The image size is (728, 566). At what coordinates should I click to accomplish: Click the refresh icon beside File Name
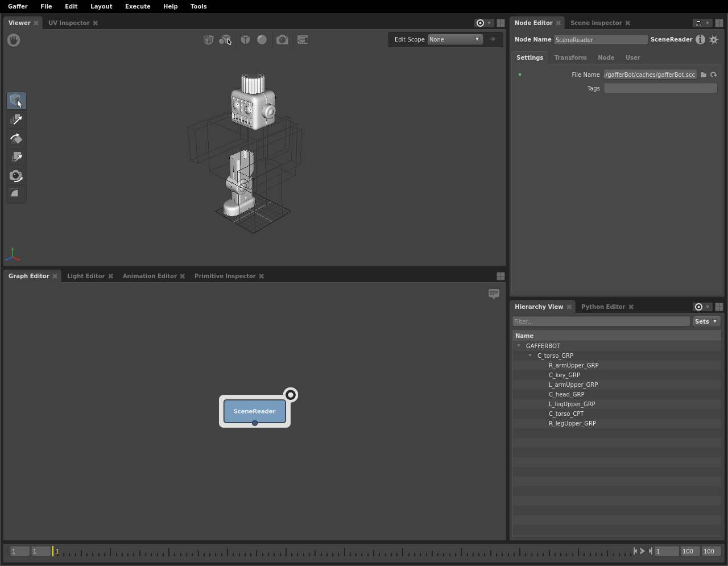714,75
